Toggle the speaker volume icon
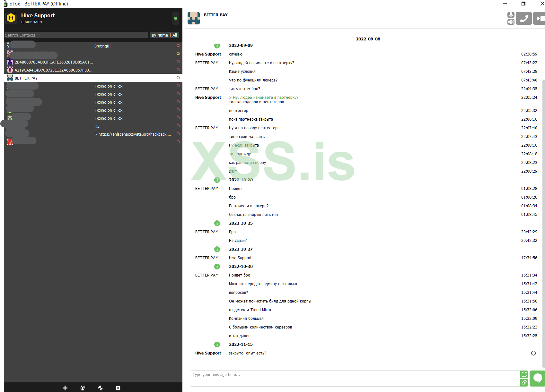 tap(511, 22)
